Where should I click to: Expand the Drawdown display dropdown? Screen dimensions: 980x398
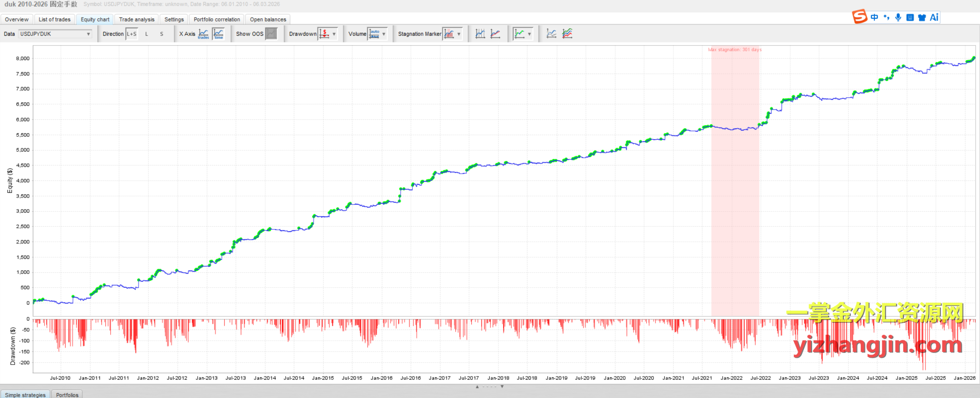point(334,34)
